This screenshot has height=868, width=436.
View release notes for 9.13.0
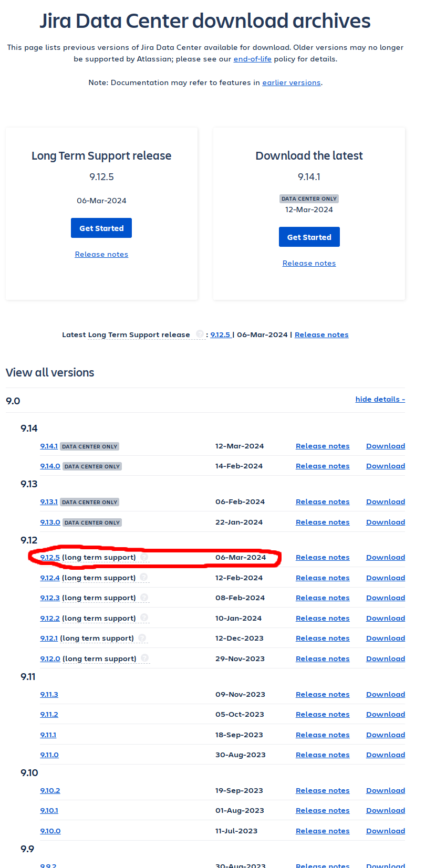coord(323,522)
